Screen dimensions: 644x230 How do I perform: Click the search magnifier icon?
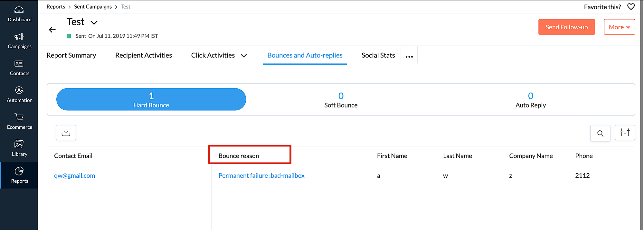(x=600, y=133)
